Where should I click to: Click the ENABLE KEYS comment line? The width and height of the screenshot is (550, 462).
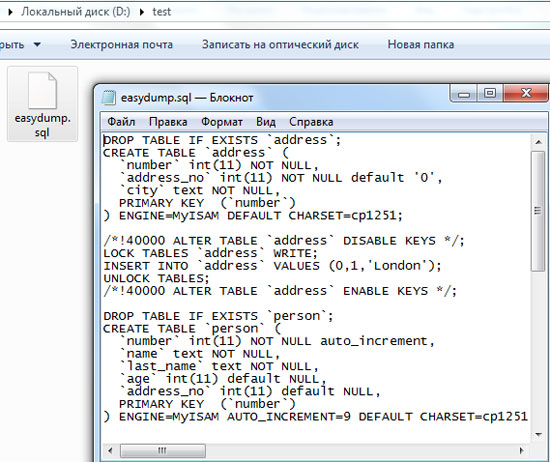click(x=280, y=291)
